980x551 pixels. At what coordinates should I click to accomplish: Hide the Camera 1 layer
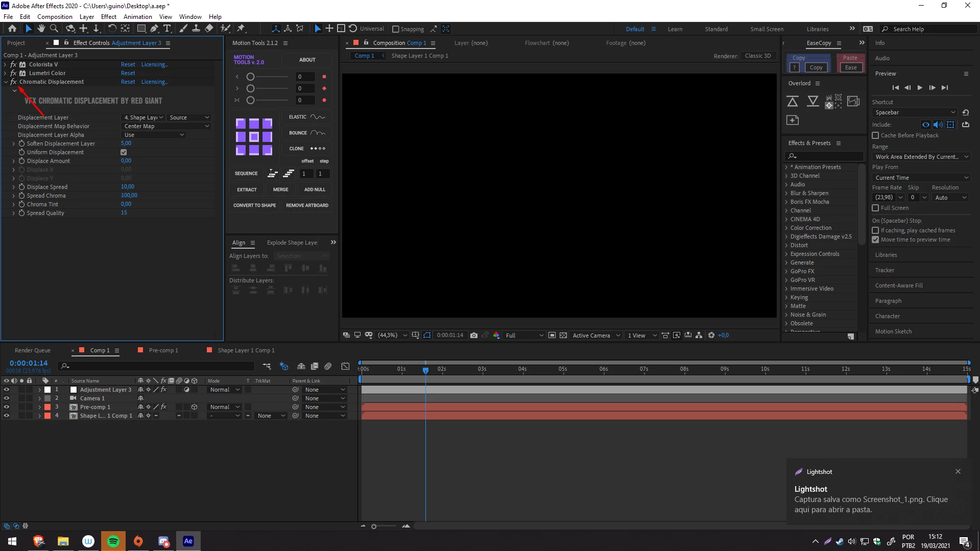pos(7,398)
